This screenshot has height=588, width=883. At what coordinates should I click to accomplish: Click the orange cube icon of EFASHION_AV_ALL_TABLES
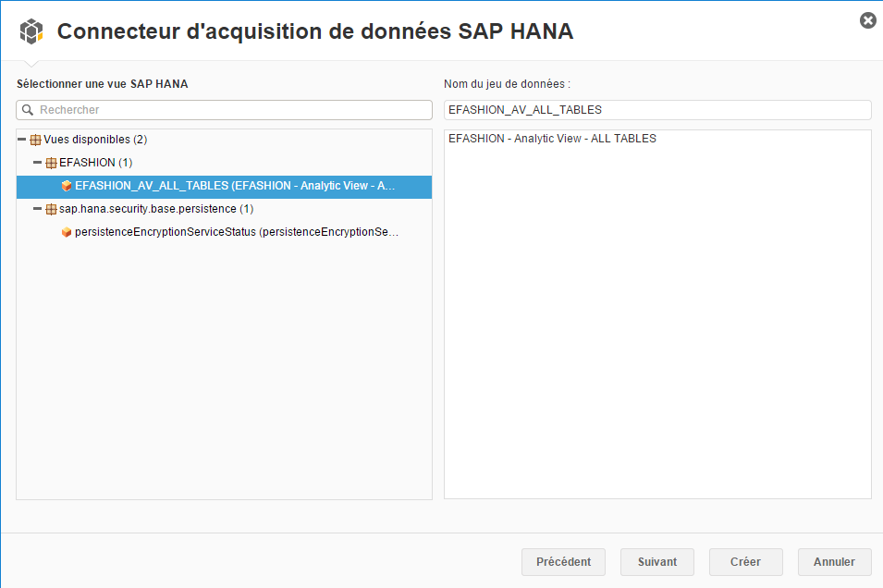(67, 186)
